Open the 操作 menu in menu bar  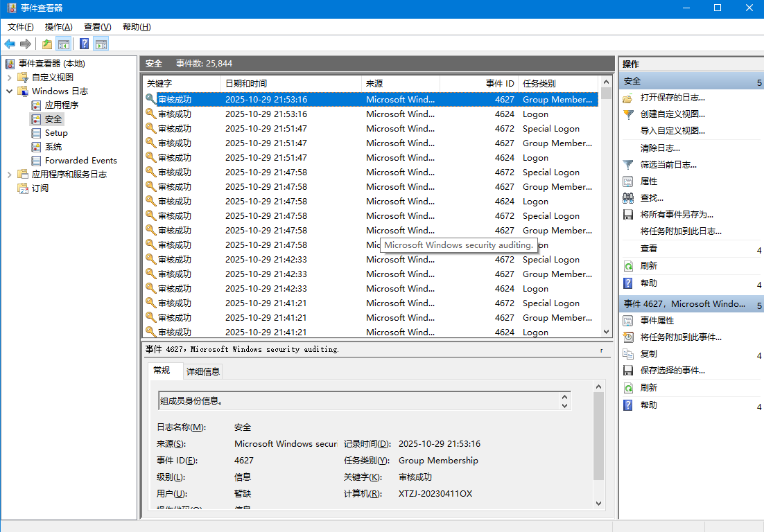[58, 27]
